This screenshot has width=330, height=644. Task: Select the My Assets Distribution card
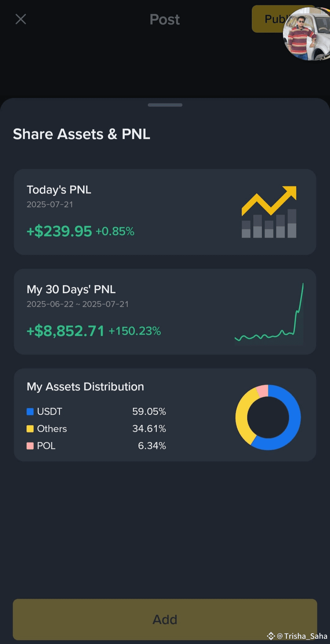point(165,415)
